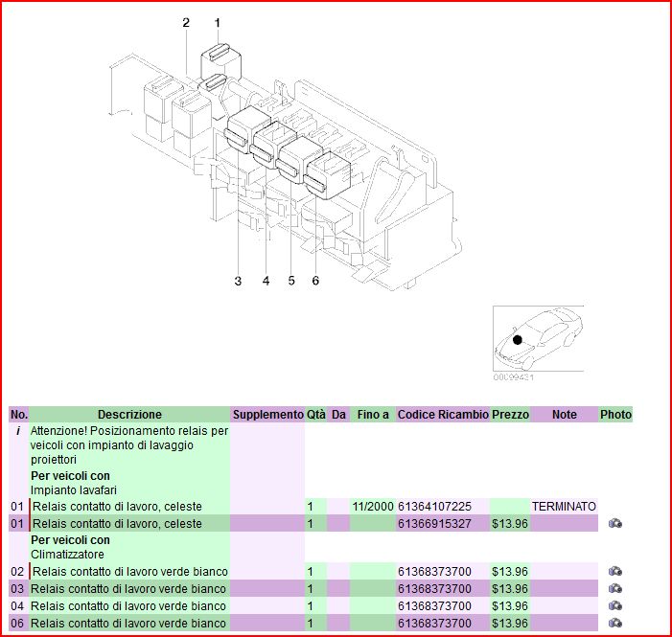Pick callout number 5 in the diagram

point(291,281)
